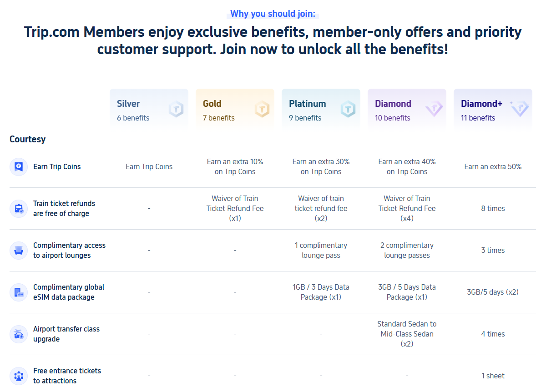Click 'Complimentary access to airport lounges' label
Viewport: 541px width, 392px height.
(69, 250)
